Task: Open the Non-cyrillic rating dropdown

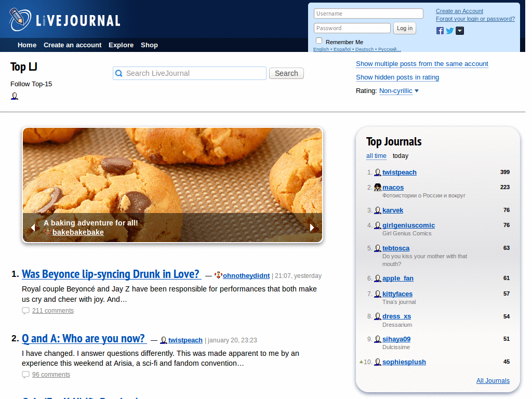Action: (x=398, y=91)
